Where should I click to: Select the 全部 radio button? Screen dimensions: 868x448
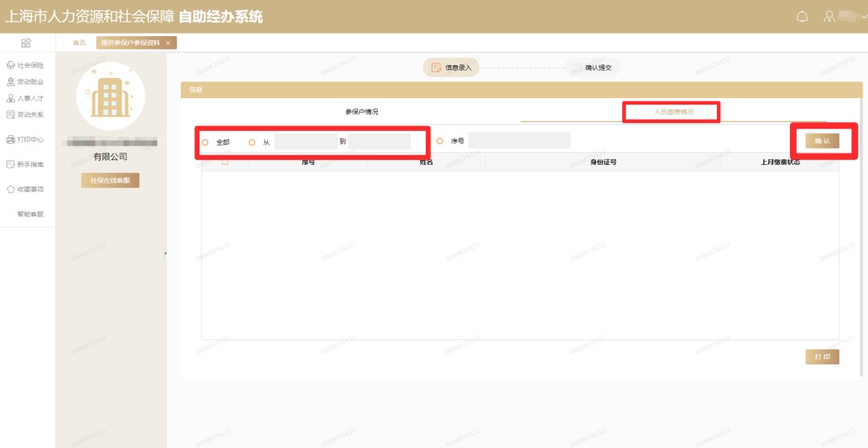point(205,142)
